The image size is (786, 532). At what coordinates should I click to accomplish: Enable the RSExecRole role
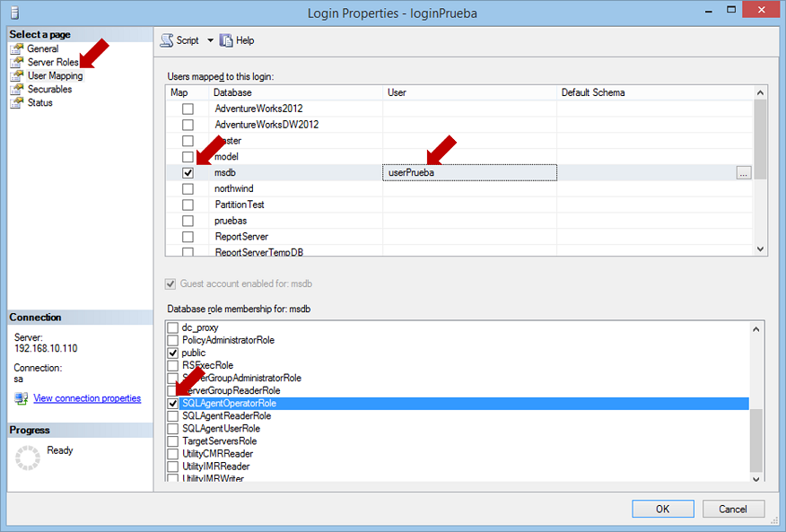170,365
